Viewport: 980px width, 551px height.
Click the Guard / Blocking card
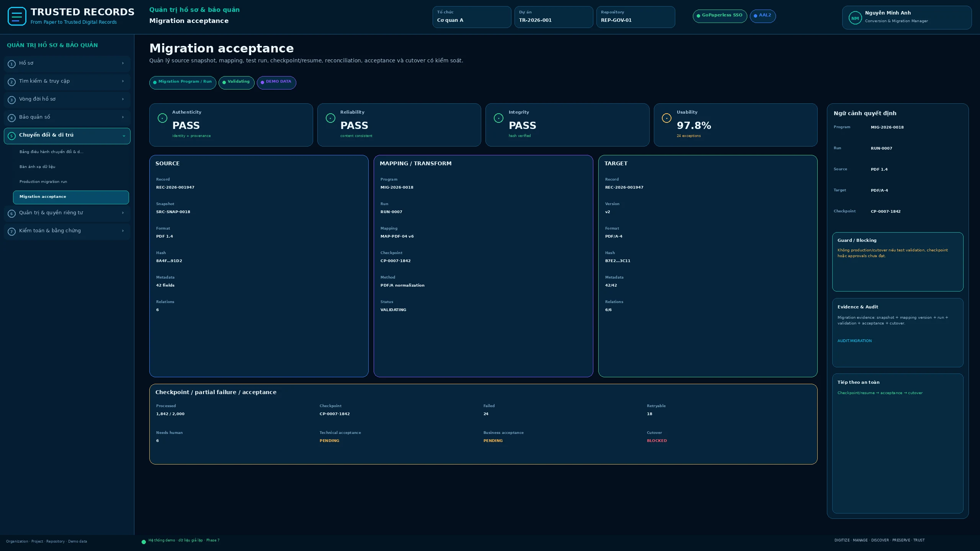[x=897, y=262]
